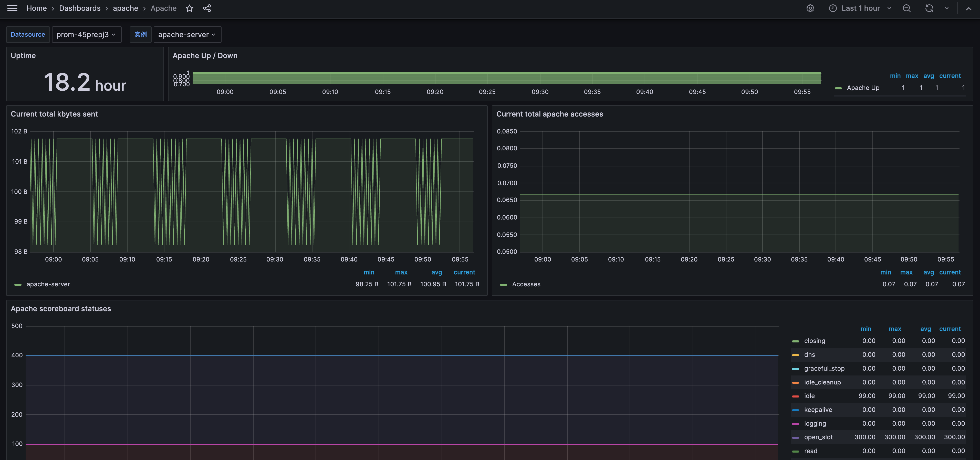Viewport: 980px width, 460px height.
Task: Toggle open_slot series visibility in legend
Action: click(x=818, y=437)
